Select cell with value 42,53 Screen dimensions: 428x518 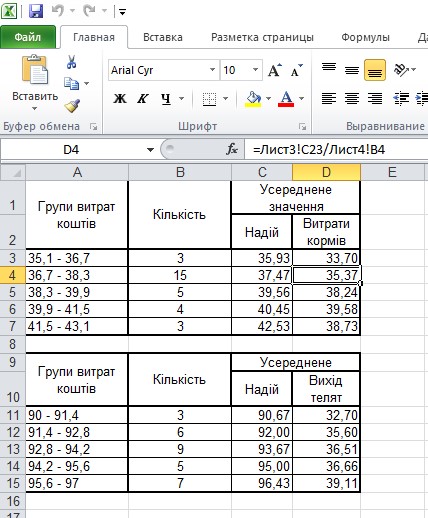click(262, 326)
